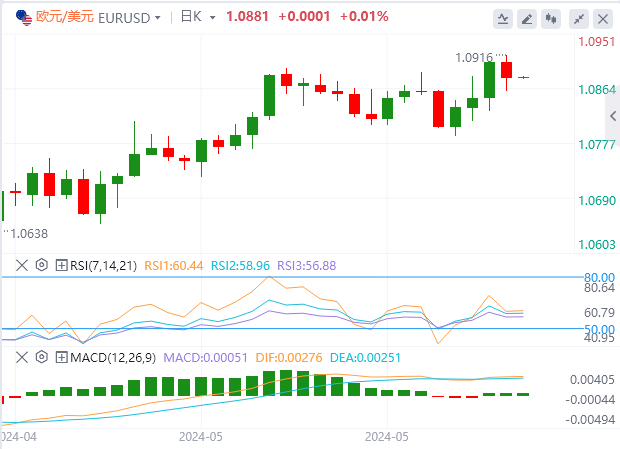The height and width of the screenshot is (449, 620).
Task: Click the MACD(12,26,9) label
Action: point(113,358)
